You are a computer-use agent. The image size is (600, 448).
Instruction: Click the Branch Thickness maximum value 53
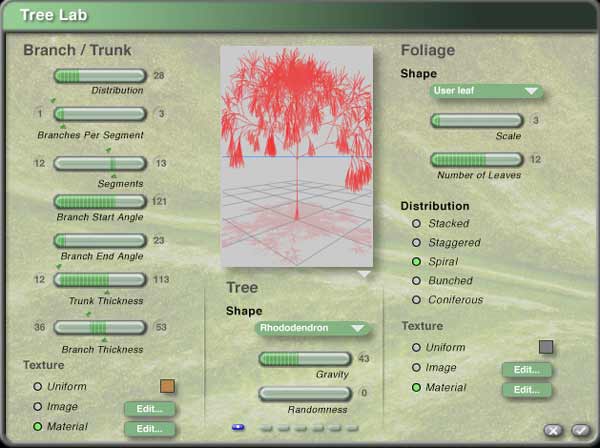pyautogui.click(x=161, y=327)
